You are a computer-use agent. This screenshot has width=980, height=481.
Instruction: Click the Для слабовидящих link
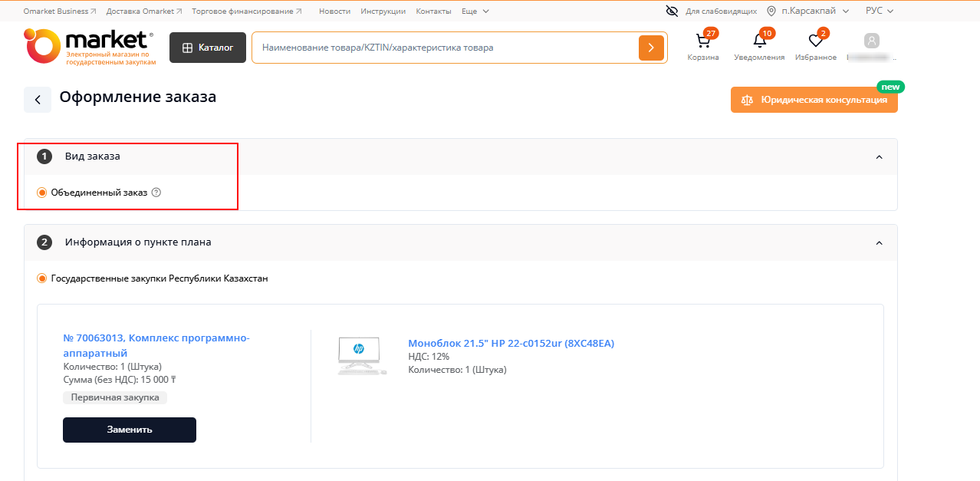pos(721,12)
